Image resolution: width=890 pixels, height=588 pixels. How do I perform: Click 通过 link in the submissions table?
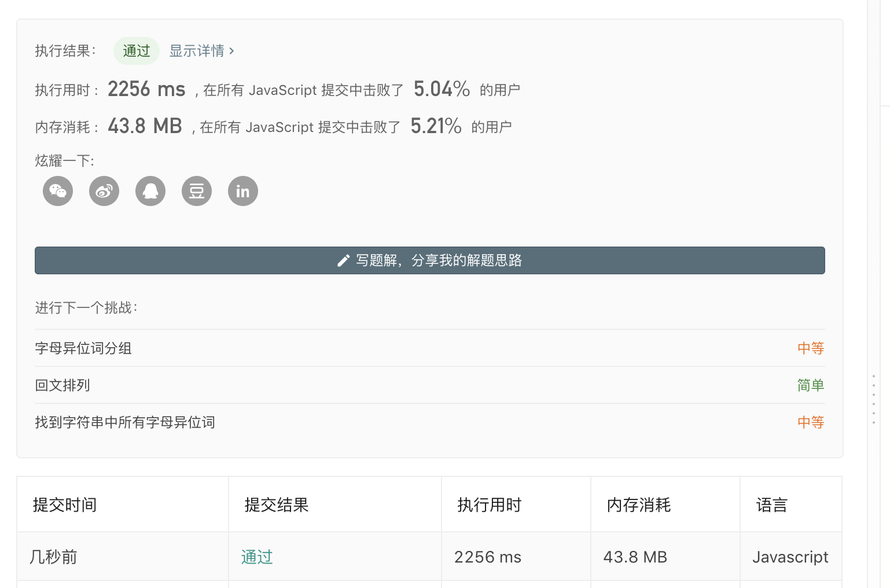pyautogui.click(x=256, y=556)
